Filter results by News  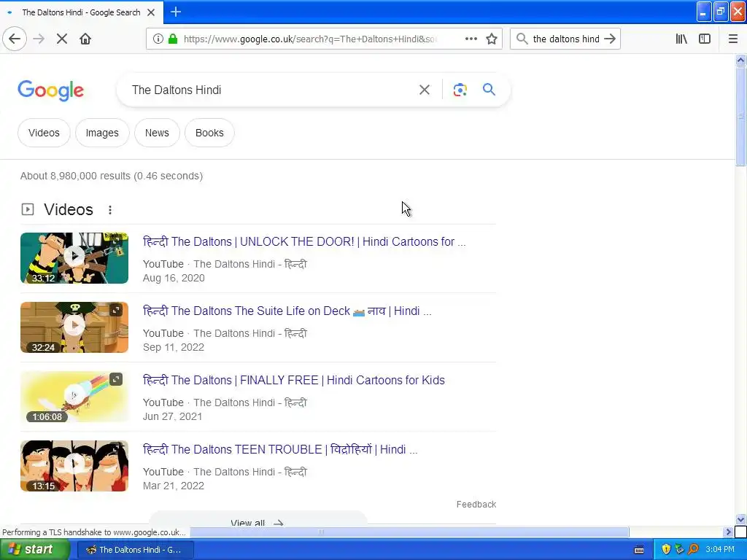click(157, 133)
